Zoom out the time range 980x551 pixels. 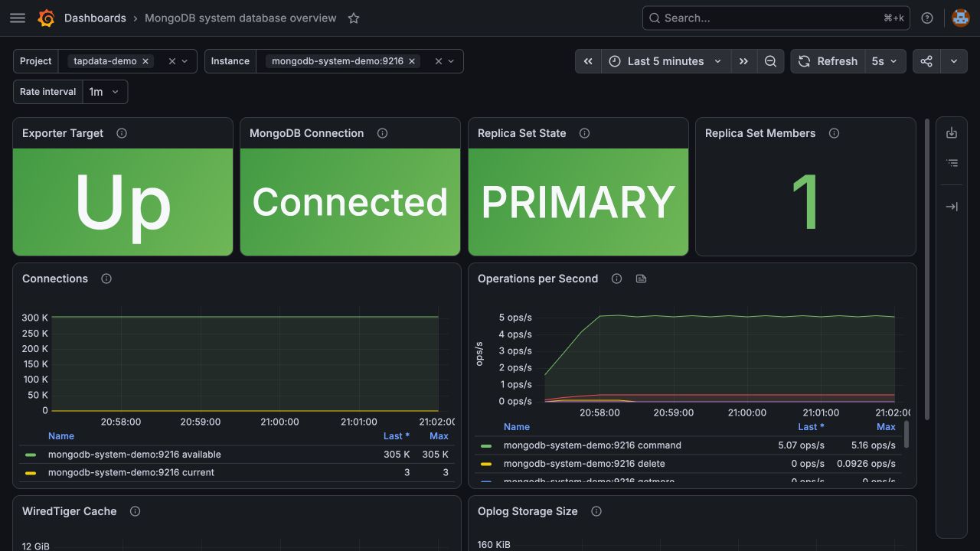(x=770, y=61)
